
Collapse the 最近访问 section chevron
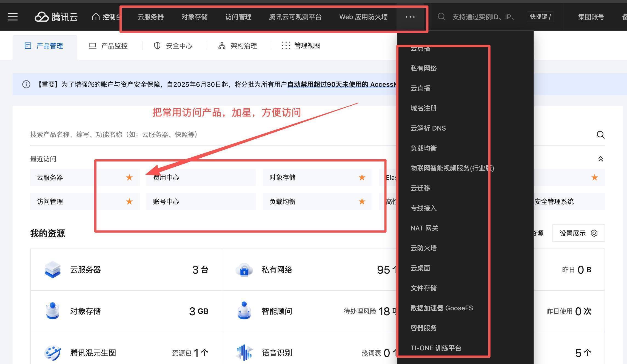click(x=601, y=159)
